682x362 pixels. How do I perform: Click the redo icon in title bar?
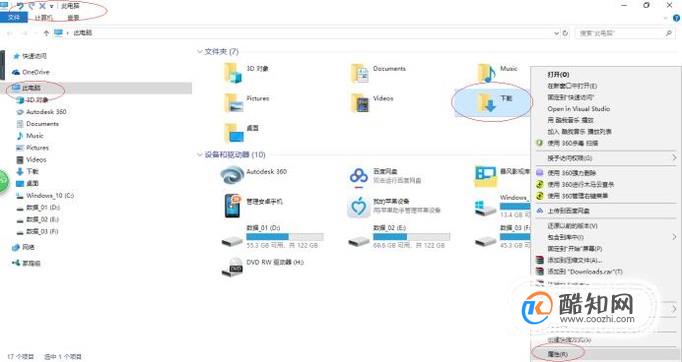31,6
